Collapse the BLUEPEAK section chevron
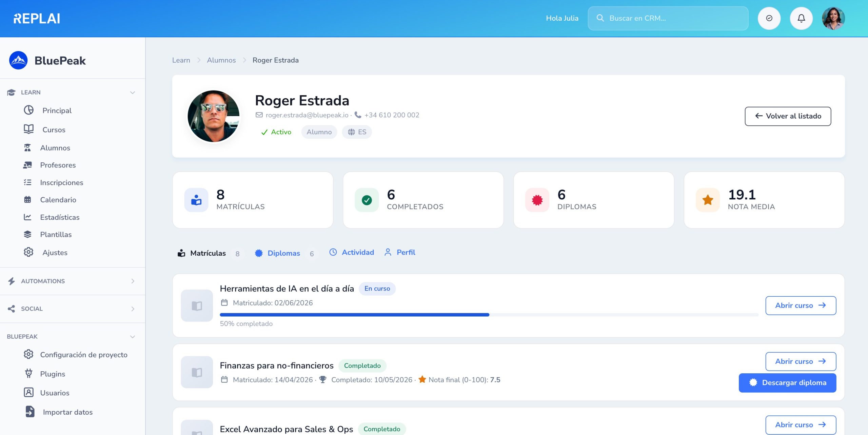Screen dimensions: 868x435 click(133, 337)
